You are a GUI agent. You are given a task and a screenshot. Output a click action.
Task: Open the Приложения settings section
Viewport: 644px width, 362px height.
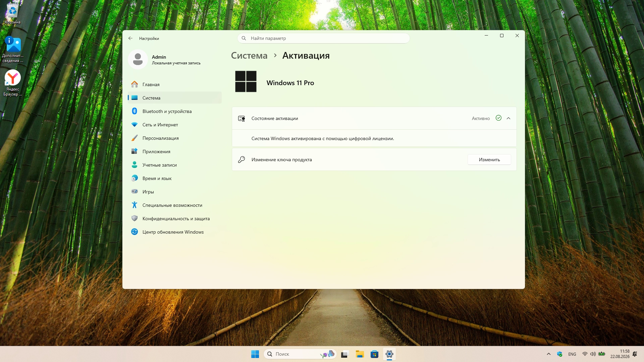pyautogui.click(x=174, y=152)
